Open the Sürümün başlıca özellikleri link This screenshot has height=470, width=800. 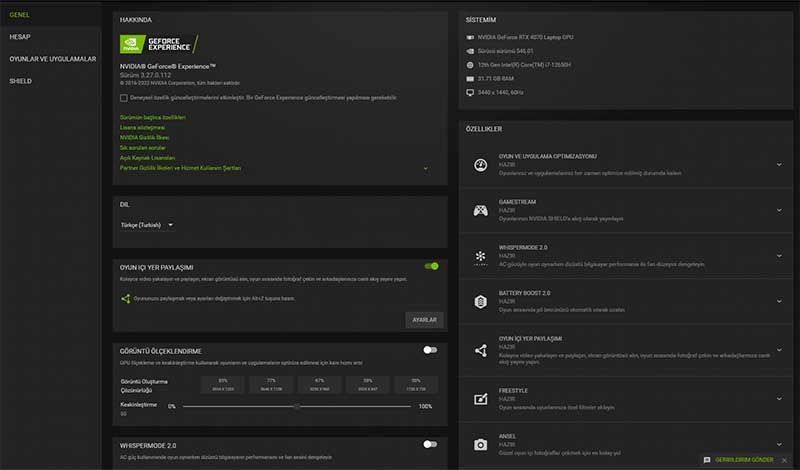click(153, 117)
